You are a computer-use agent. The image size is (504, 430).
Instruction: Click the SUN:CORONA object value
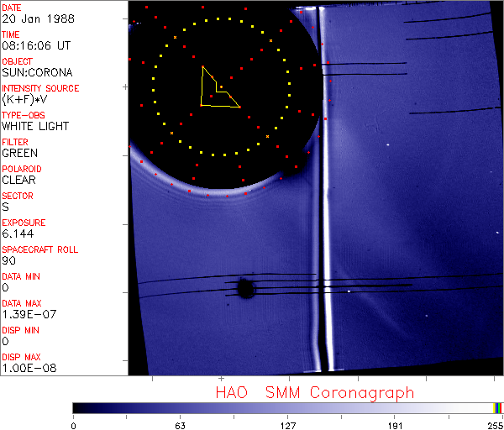point(37,73)
